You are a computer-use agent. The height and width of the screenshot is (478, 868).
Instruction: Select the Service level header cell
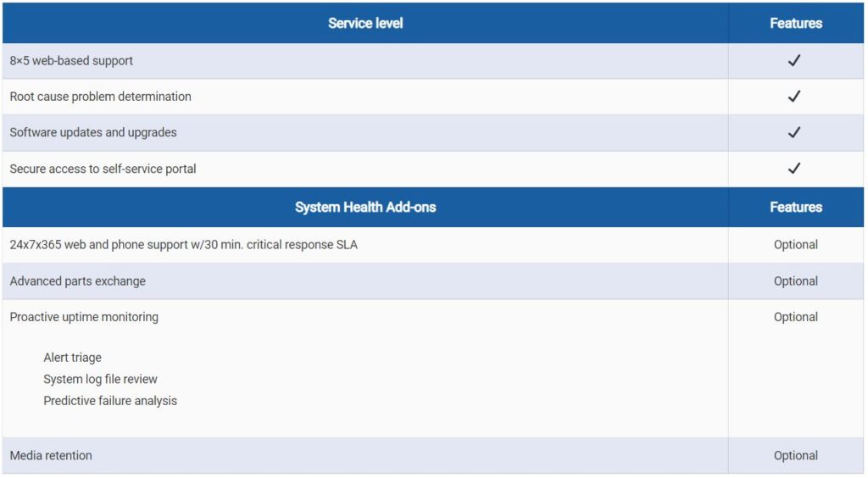coord(365,23)
